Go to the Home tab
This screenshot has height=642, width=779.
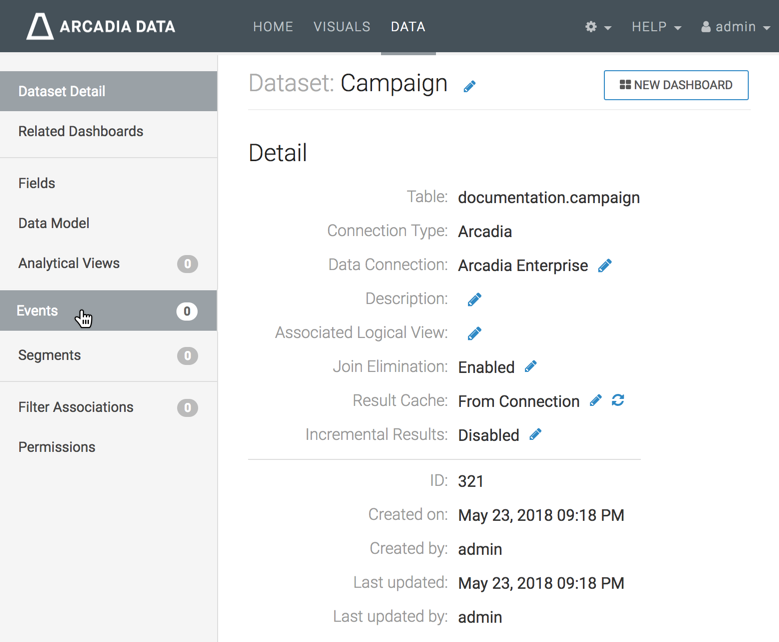coord(273,27)
